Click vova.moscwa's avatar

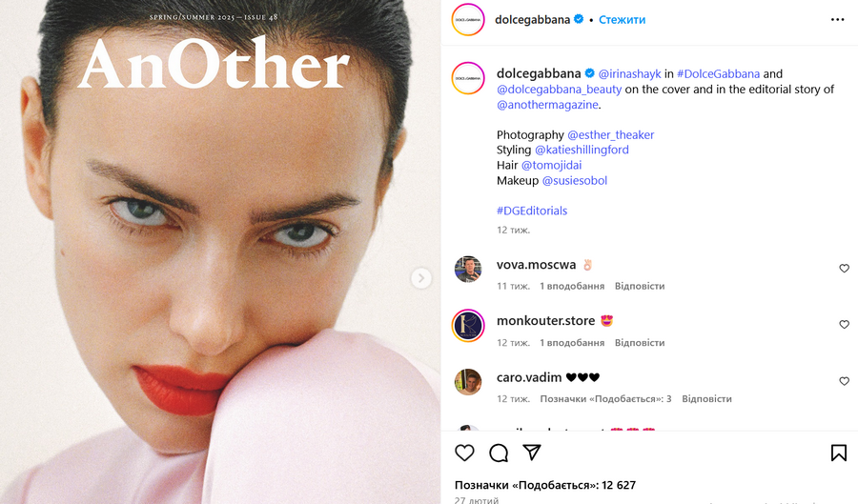(468, 269)
